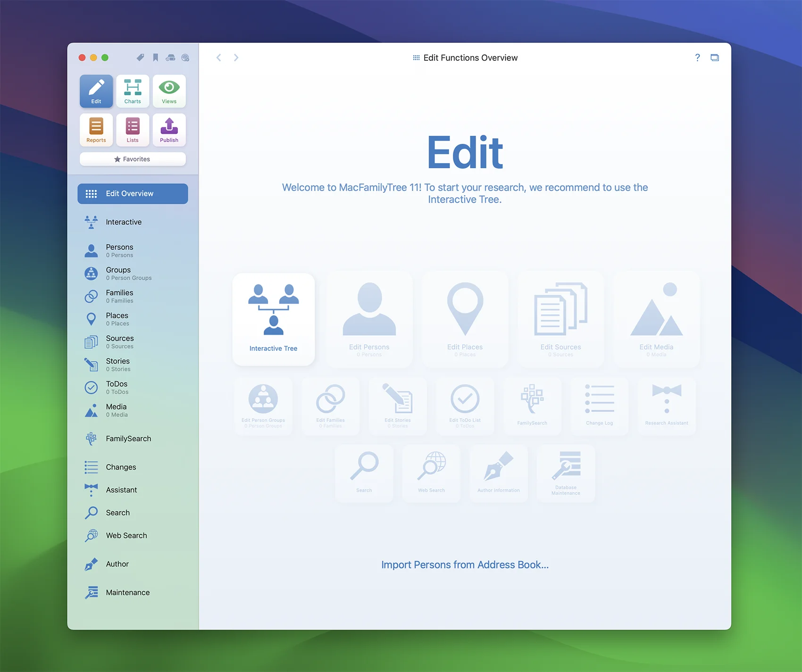Screen dimensions: 802x672
Task: Open Maintenance in the sidebar
Action: click(x=133, y=592)
